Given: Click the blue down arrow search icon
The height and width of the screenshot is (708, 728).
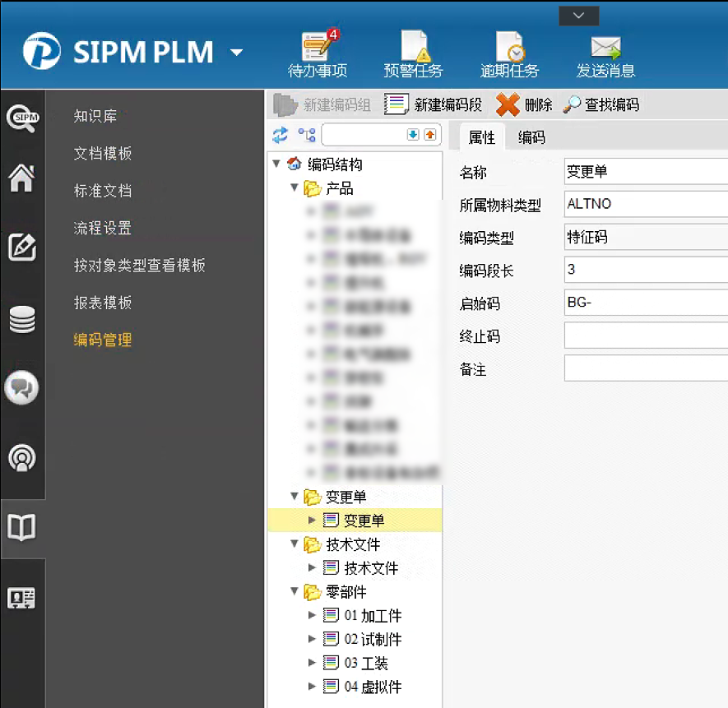Looking at the screenshot, I should [413, 135].
